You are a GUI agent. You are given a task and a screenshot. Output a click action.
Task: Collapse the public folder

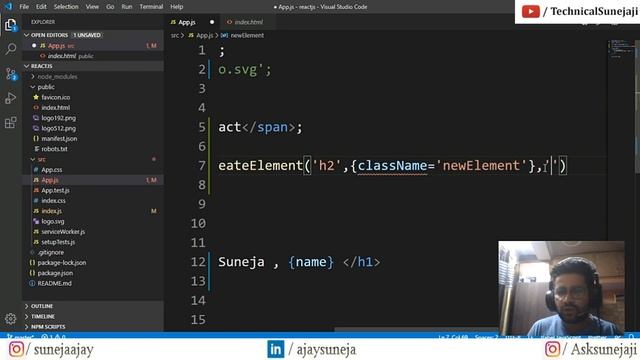click(46, 87)
